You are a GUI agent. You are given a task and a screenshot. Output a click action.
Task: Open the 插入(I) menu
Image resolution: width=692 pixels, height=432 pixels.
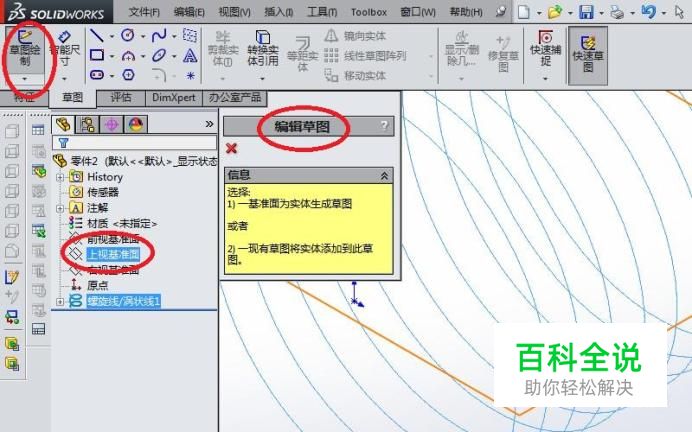tap(278, 12)
